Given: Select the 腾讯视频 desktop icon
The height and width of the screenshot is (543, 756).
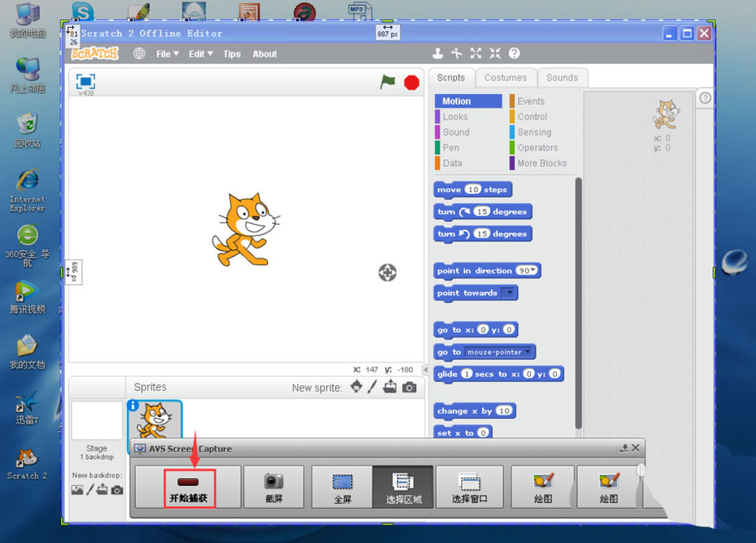Looking at the screenshot, I should point(28,298).
